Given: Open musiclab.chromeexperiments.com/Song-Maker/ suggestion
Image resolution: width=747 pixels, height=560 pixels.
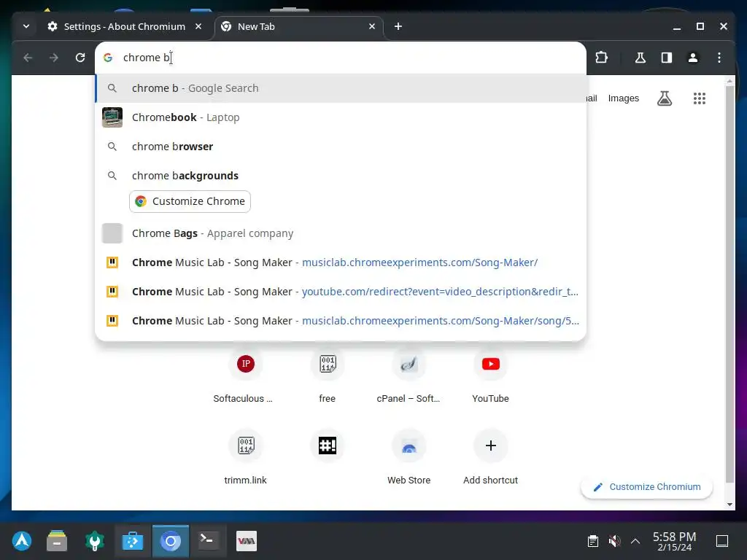Looking at the screenshot, I should (341, 262).
